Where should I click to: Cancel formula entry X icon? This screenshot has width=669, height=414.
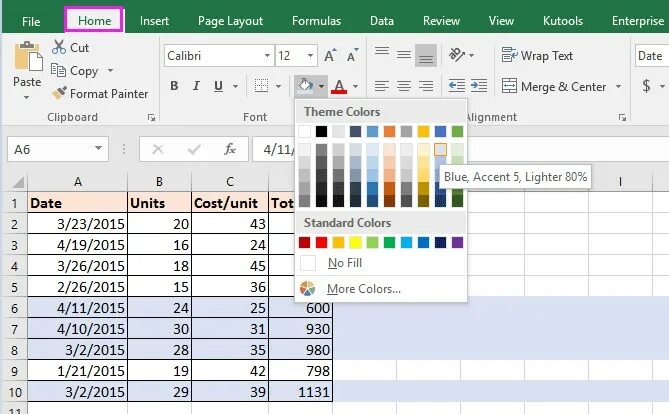coord(158,149)
